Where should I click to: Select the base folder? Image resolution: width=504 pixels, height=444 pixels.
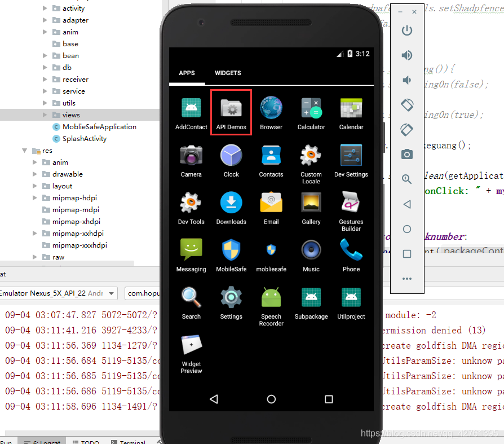70,44
